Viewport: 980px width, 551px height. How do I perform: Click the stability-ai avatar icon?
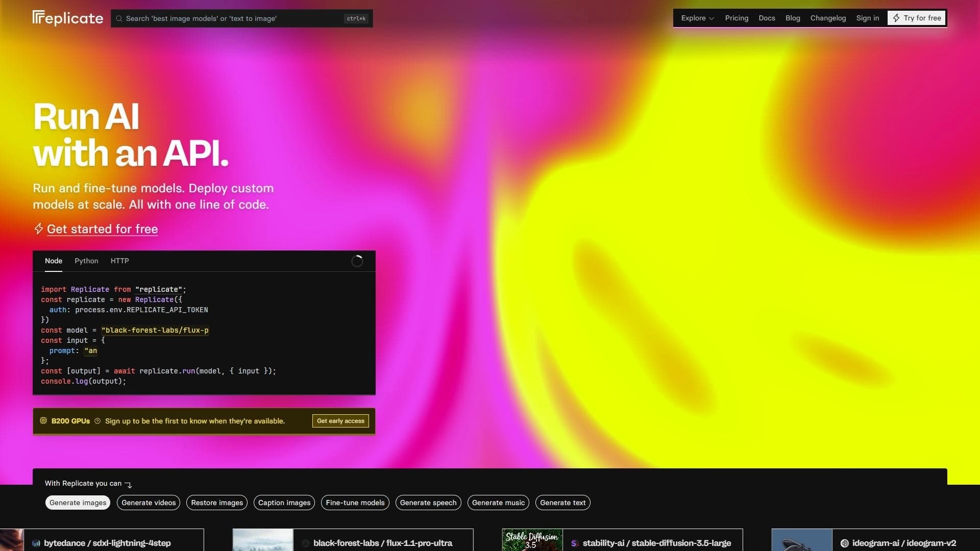pos(575,543)
